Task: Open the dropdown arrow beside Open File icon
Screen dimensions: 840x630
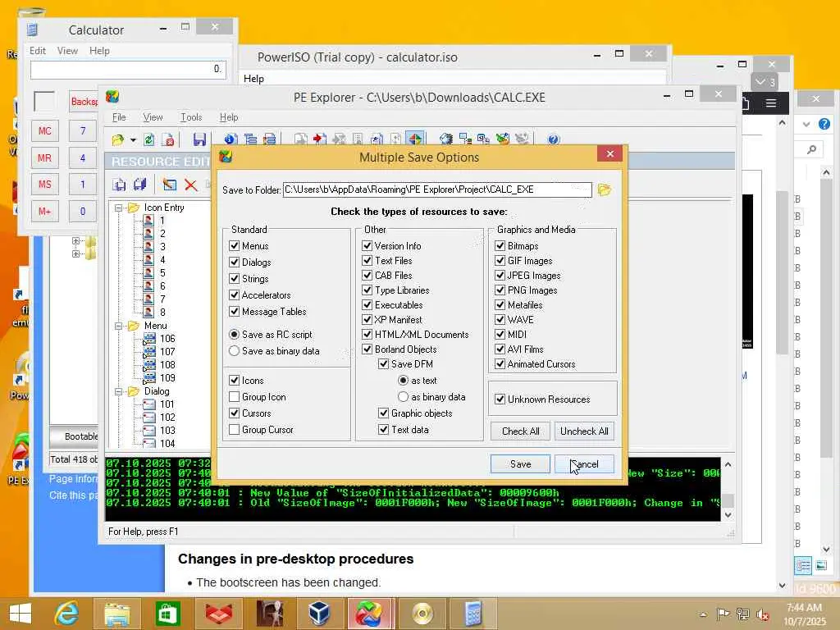Action: tap(133, 140)
